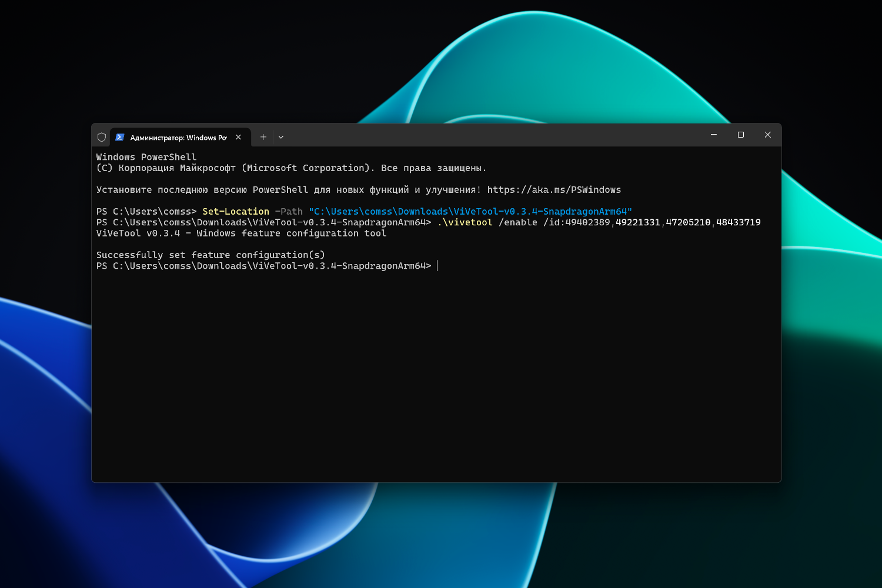
Task: Maximize the Terminal window
Action: (x=741, y=135)
